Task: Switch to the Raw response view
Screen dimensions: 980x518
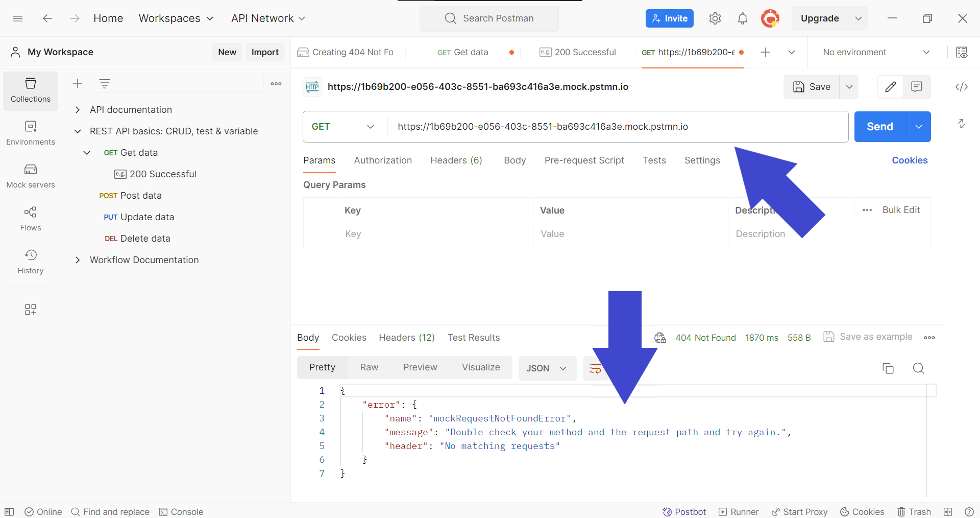Action: (369, 367)
